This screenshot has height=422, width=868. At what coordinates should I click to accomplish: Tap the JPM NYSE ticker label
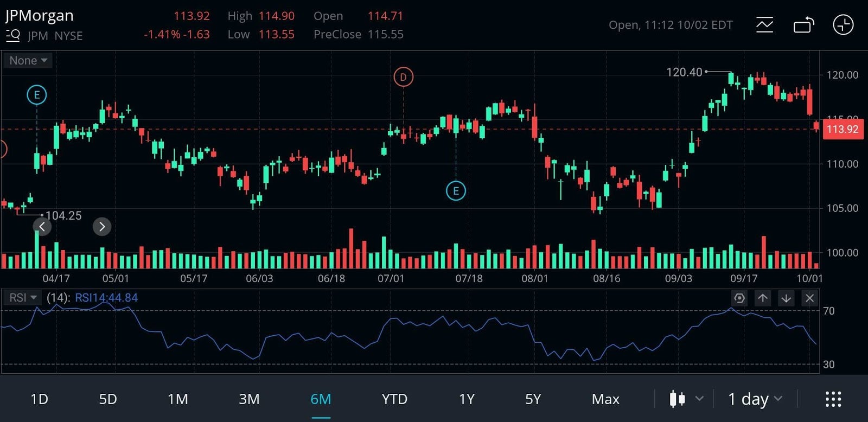tap(55, 36)
